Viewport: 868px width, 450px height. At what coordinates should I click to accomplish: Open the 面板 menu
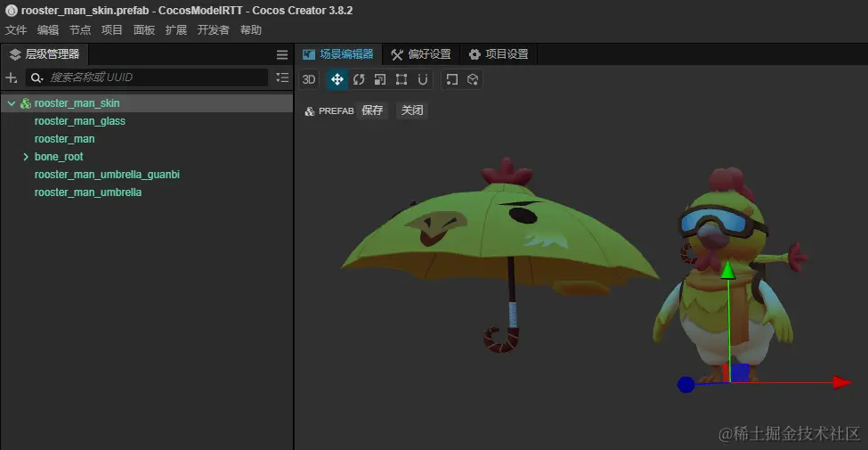click(x=144, y=30)
